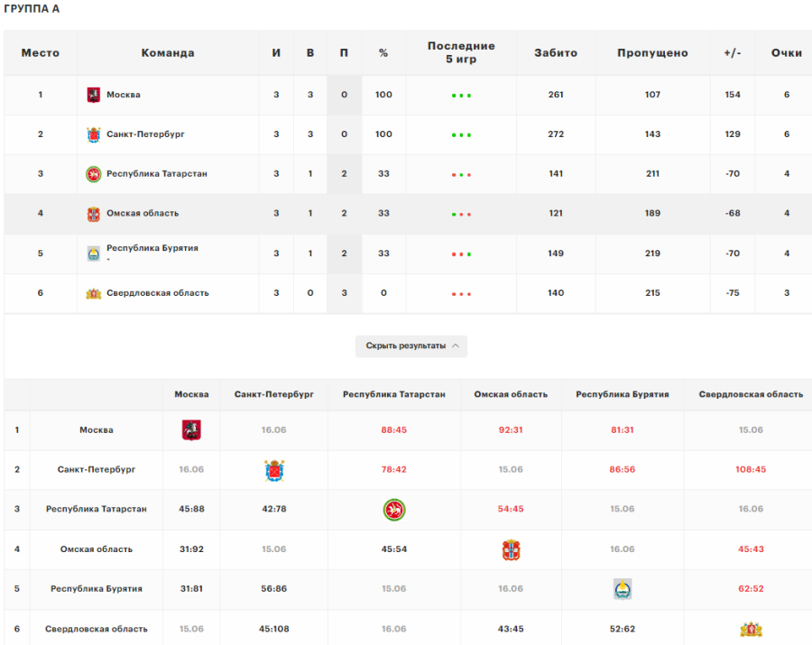Click the Забито column header
Image resolution: width=812 pixels, height=645 pixels.
(556, 53)
